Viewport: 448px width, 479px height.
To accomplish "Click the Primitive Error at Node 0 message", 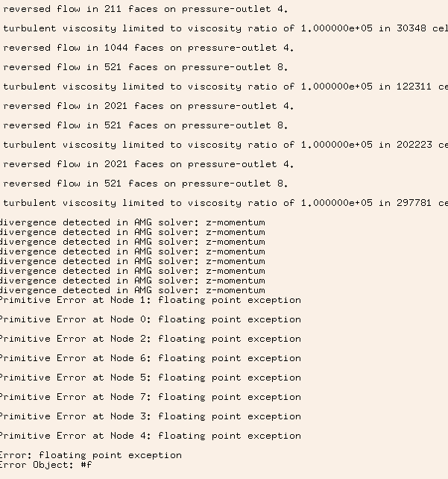I will tap(150, 319).
